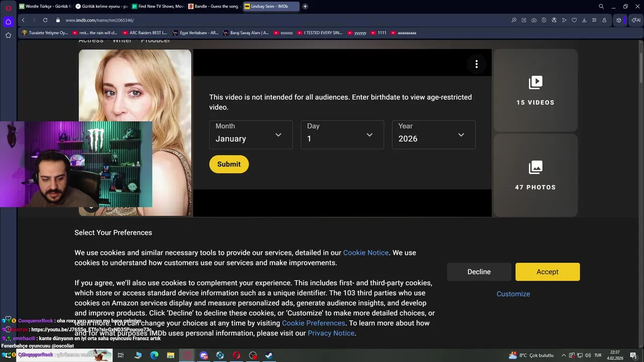Viewport: 644px width, 362px height.
Task: Launch Microsoft Edge from the taskbar
Action: [154, 355]
